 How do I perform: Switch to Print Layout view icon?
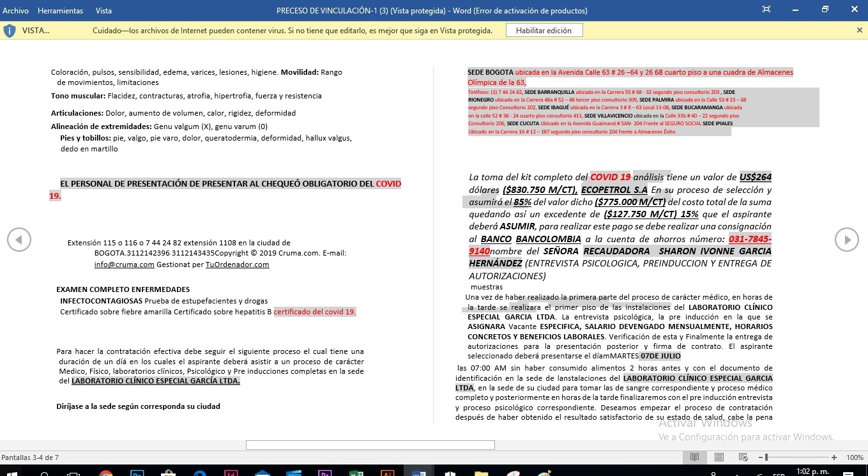point(719,457)
